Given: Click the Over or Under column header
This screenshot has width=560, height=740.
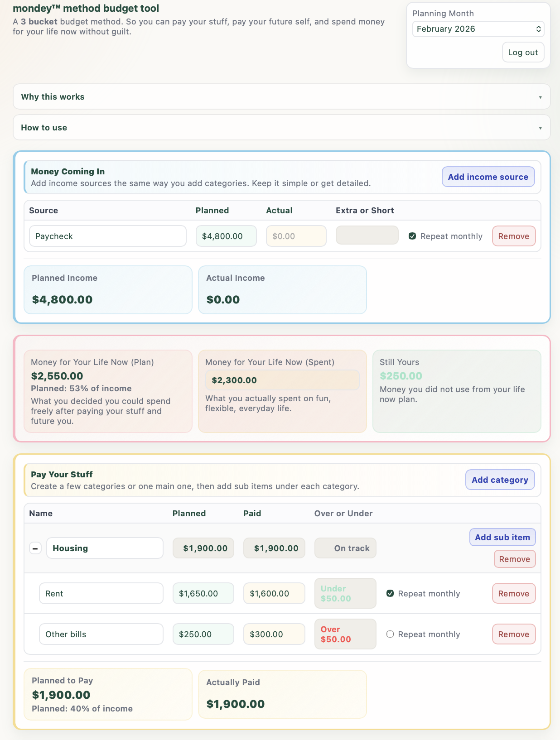Looking at the screenshot, I should [x=343, y=514].
